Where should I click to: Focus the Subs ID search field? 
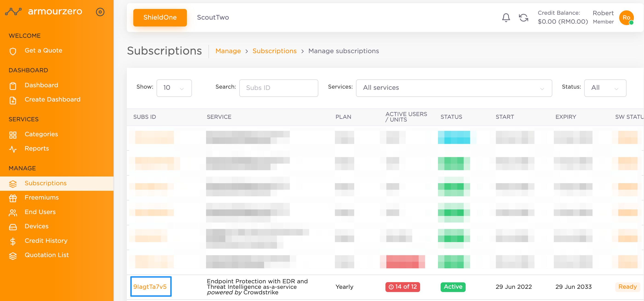coord(279,88)
